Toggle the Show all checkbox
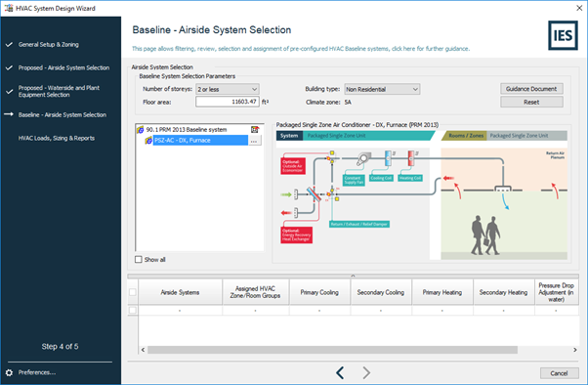 (139, 259)
